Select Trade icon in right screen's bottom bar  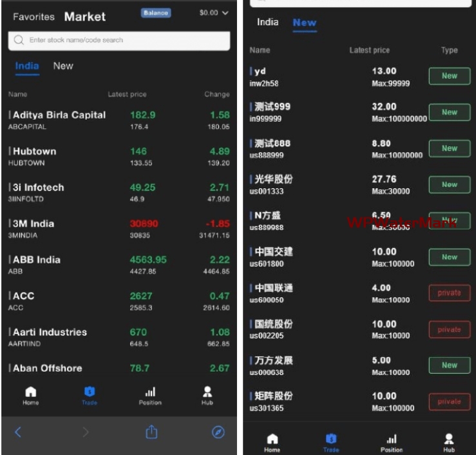[x=331, y=439]
